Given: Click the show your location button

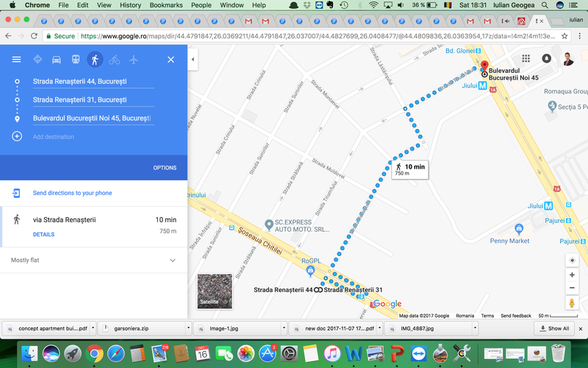Looking at the screenshot, I should (x=572, y=260).
